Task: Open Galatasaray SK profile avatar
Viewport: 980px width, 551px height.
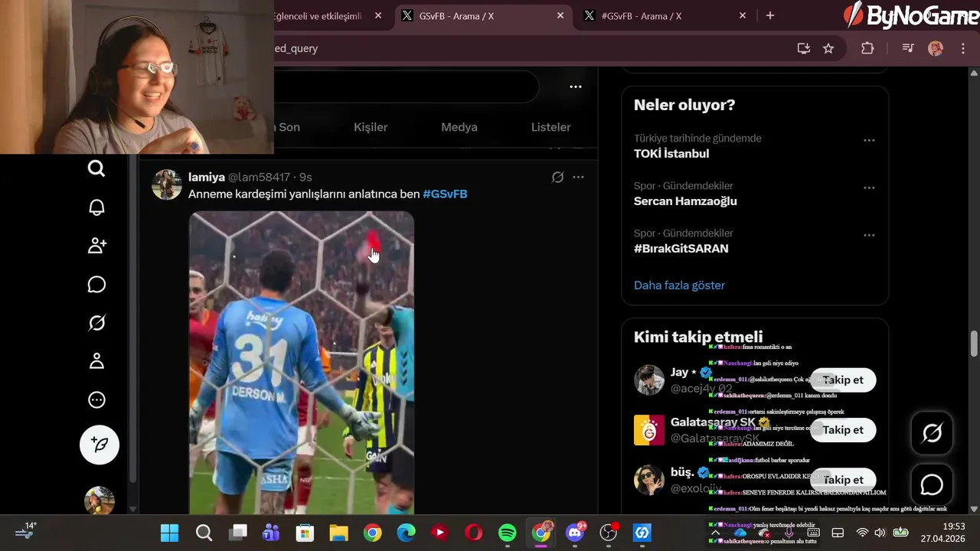Action: [649, 430]
